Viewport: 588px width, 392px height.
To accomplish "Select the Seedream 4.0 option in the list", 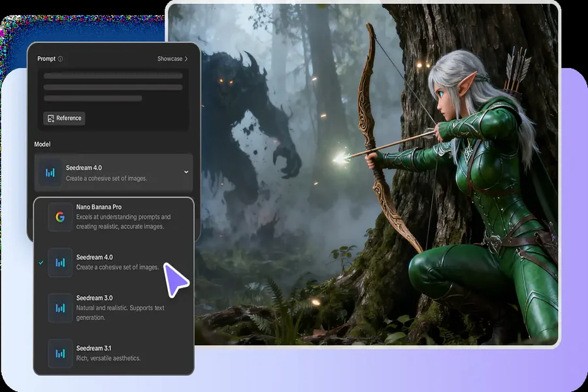I will [x=111, y=262].
